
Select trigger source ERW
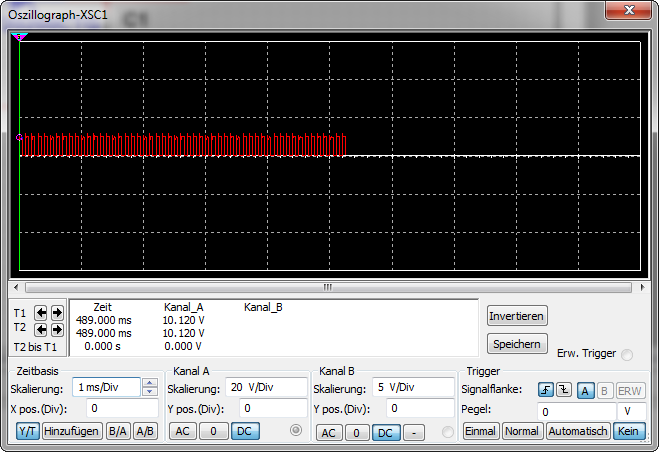point(630,391)
